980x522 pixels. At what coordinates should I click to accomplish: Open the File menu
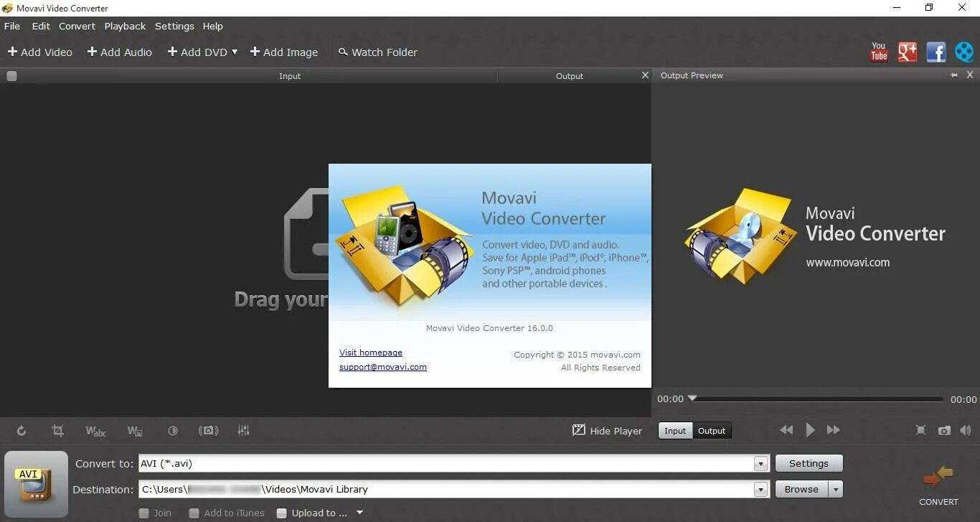tap(12, 26)
